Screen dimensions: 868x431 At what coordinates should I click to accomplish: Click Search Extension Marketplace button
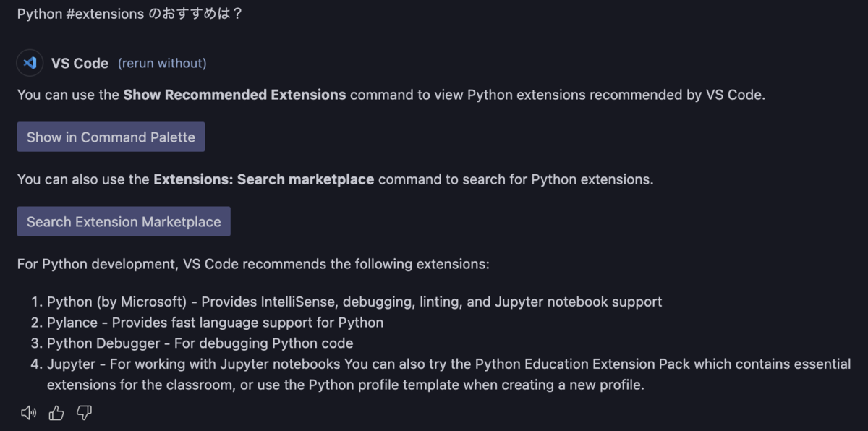[x=124, y=222]
